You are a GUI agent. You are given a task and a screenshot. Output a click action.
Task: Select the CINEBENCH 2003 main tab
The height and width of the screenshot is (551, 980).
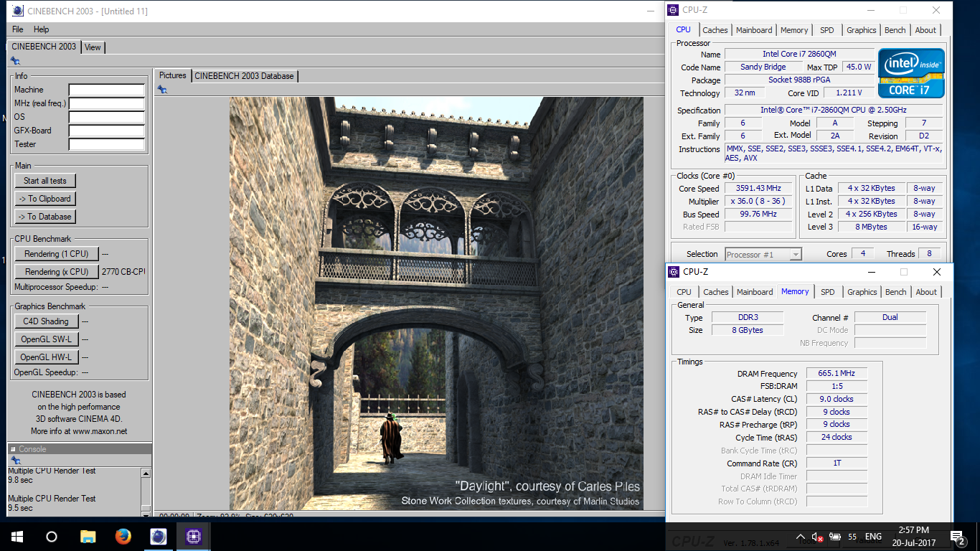[44, 46]
